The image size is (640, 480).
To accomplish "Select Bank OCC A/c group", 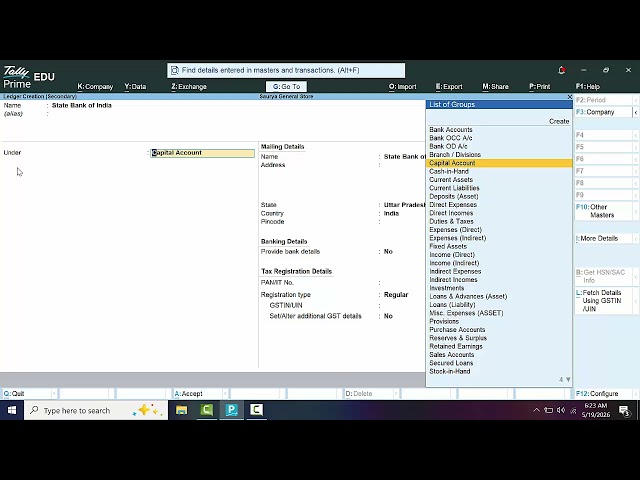I will click(499, 138).
